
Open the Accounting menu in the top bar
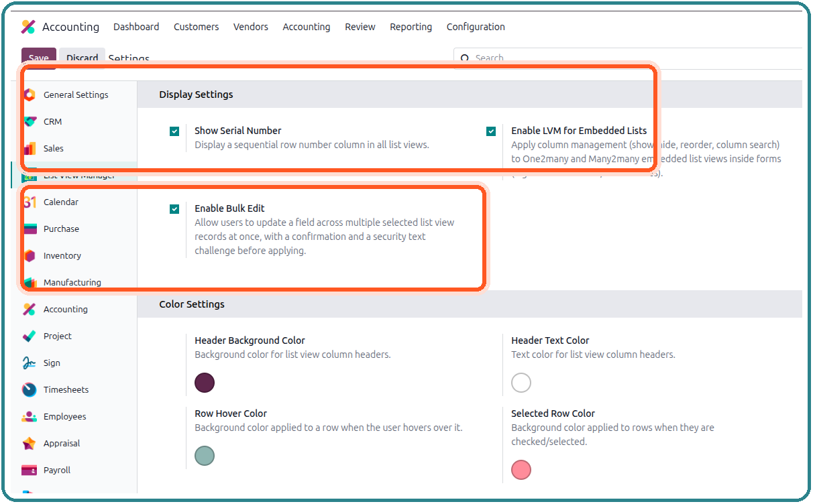pyautogui.click(x=307, y=27)
